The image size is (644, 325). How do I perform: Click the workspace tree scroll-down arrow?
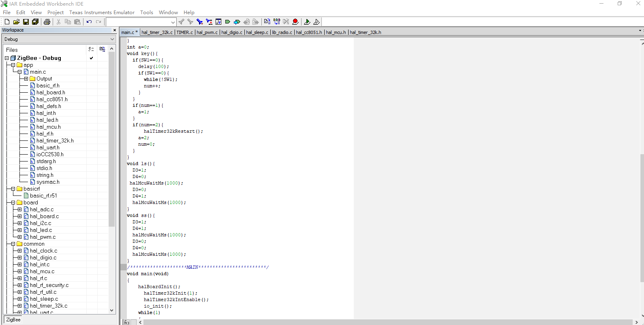(x=112, y=310)
